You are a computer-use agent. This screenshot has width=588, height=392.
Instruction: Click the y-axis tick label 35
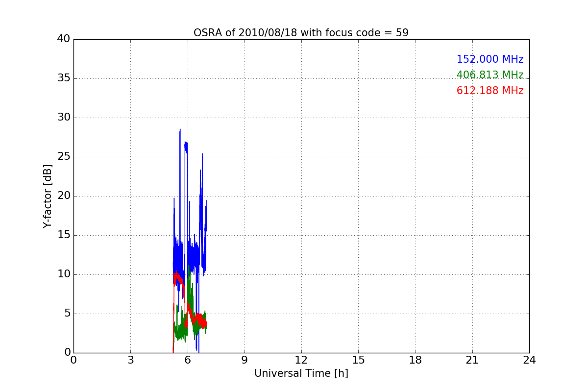pos(63,78)
